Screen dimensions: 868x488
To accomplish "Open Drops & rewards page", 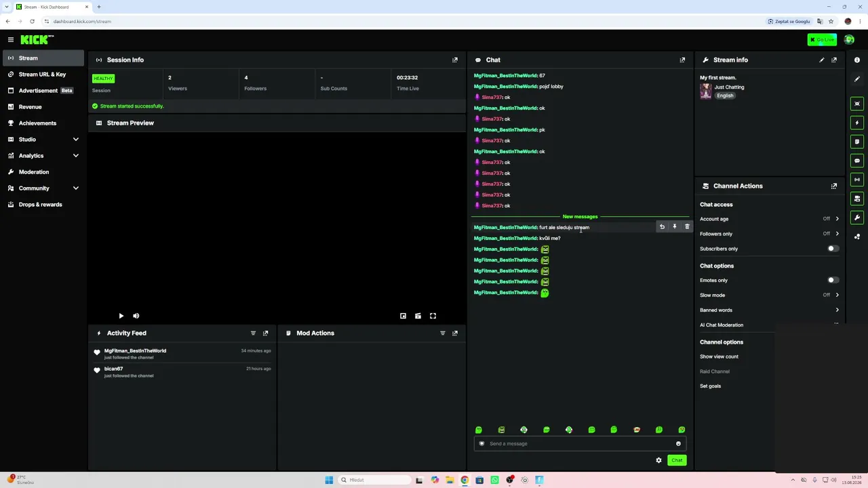I will 43,205.
